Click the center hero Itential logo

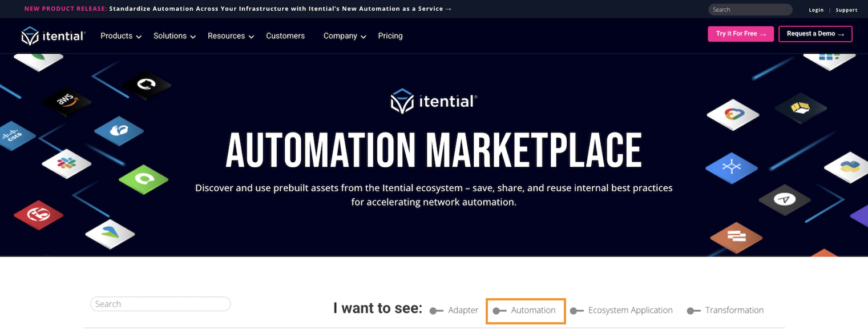click(434, 102)
